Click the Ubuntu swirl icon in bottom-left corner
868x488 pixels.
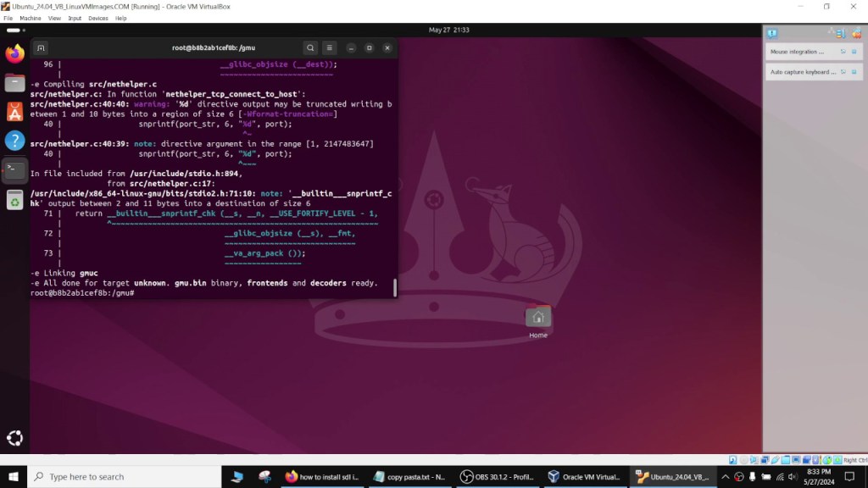click(x=14, y=438)
